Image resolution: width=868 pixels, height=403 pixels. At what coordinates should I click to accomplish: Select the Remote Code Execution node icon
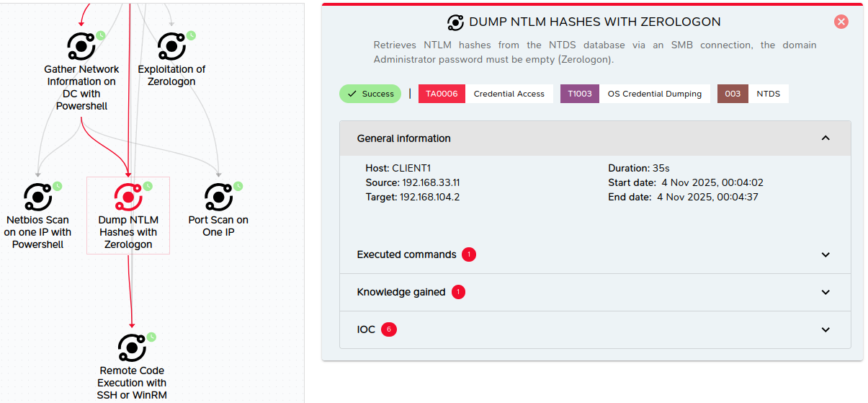[132, 347]
